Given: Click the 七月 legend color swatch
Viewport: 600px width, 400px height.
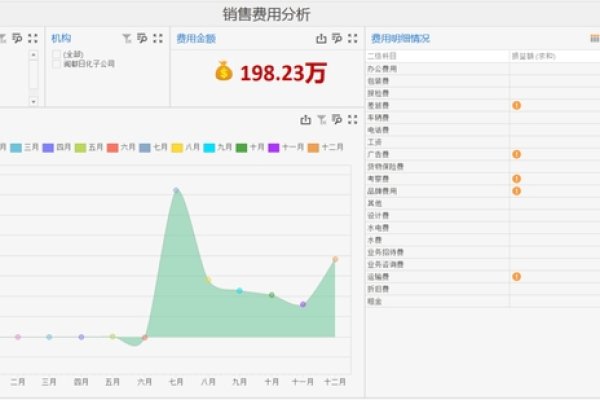Looking at the screenshot, I should [145, 147].
